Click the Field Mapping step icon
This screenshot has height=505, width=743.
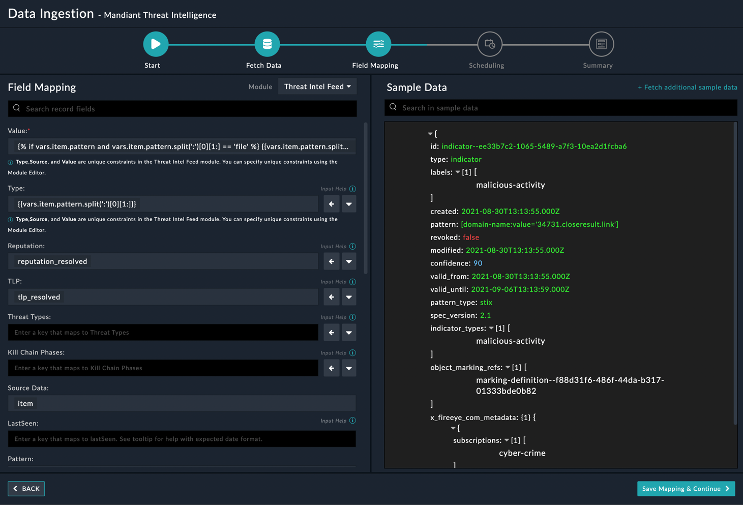tap(377, 44)
